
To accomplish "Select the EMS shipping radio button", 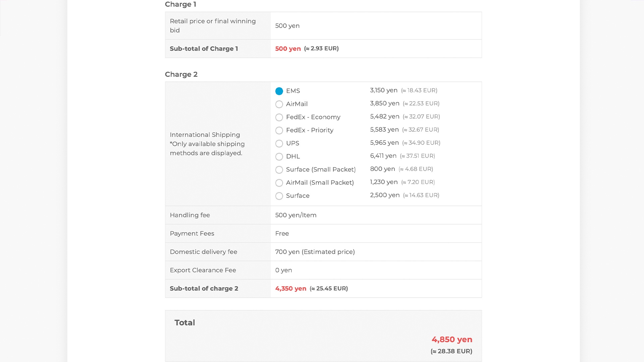I will pos(279,91).
